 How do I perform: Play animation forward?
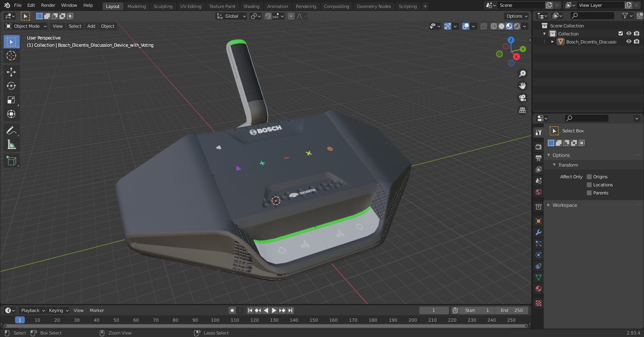(x=274, y=310)
